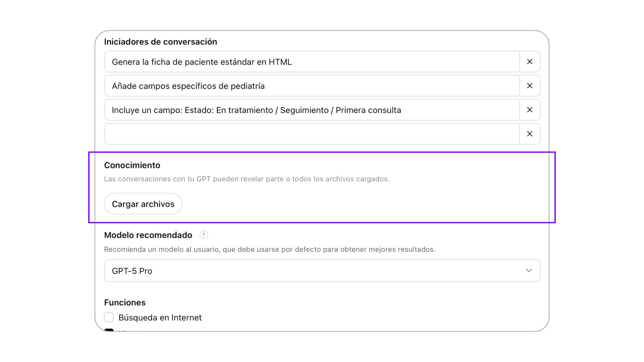Edit the "Genera la ficha de paciente" starter field
Viewport: 644px width, 362px height.
coord(312,62)
